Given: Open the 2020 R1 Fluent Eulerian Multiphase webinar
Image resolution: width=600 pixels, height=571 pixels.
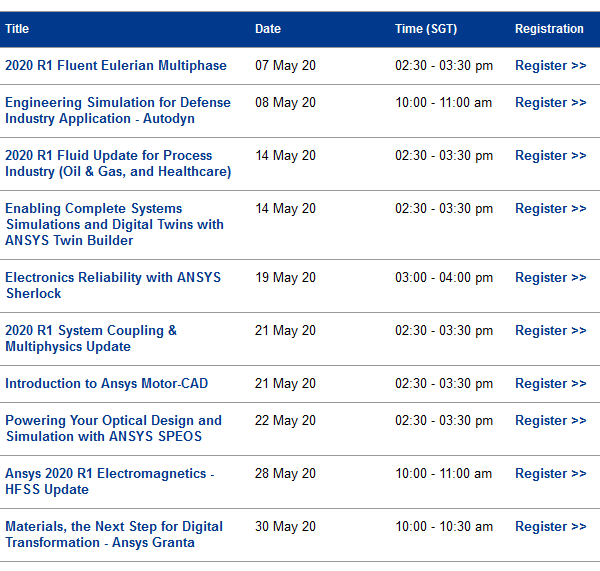Looking at the screenshot, I should [116, 66].
